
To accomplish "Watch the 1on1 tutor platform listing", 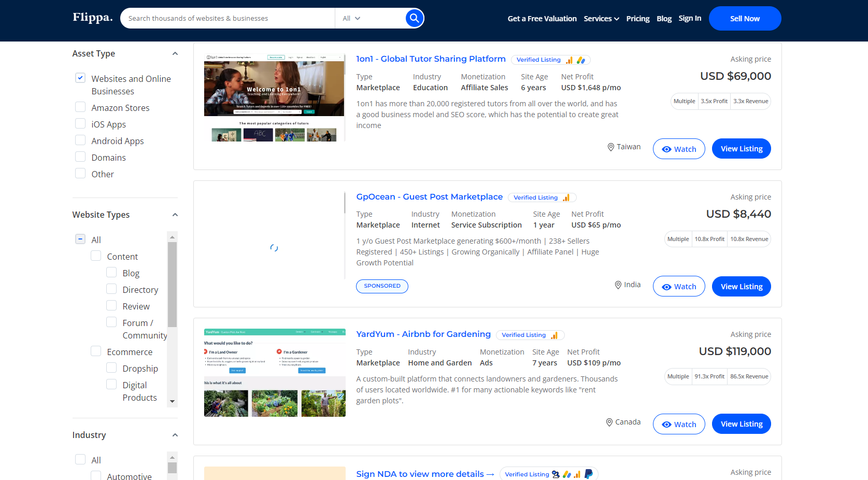I will [x=679, y=149].
